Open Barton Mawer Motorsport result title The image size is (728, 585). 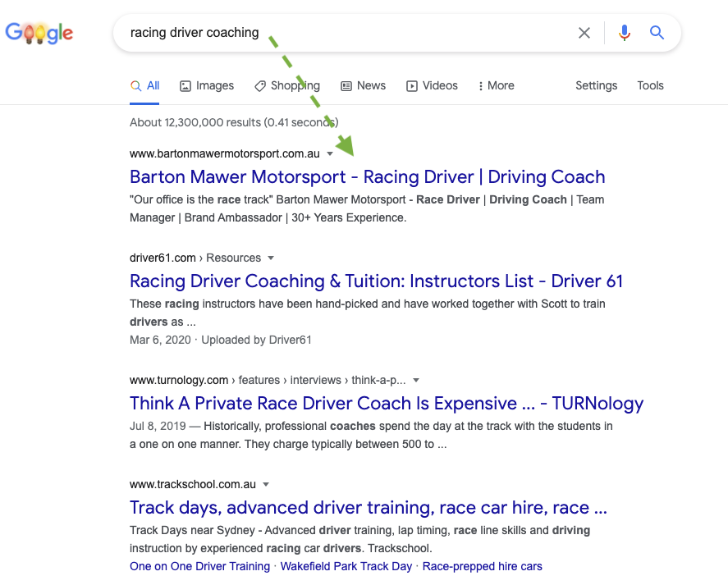(x=367, y=177)
